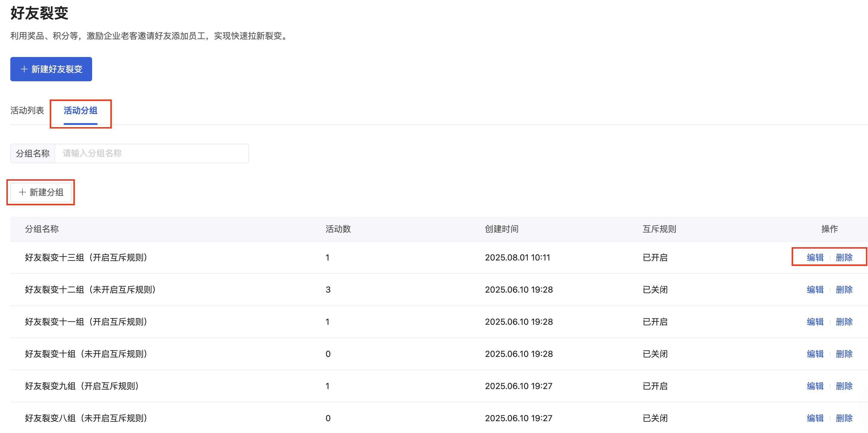This screenshot has height=433, width=868.
Task: Delete the 好友裂变八组 group
Action: [844, 418]
